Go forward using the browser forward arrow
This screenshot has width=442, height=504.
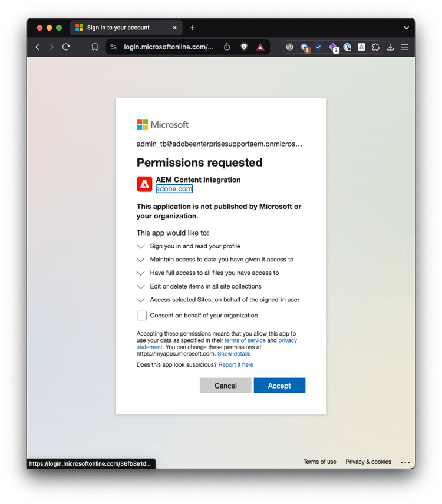pyautogui.click(x=51, y=47)
